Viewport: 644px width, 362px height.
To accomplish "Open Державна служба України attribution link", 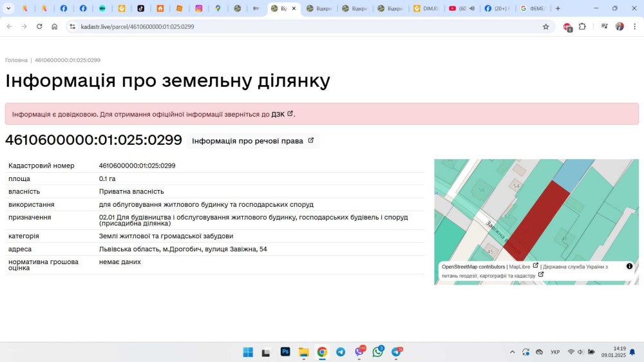I will click(525, 271).
